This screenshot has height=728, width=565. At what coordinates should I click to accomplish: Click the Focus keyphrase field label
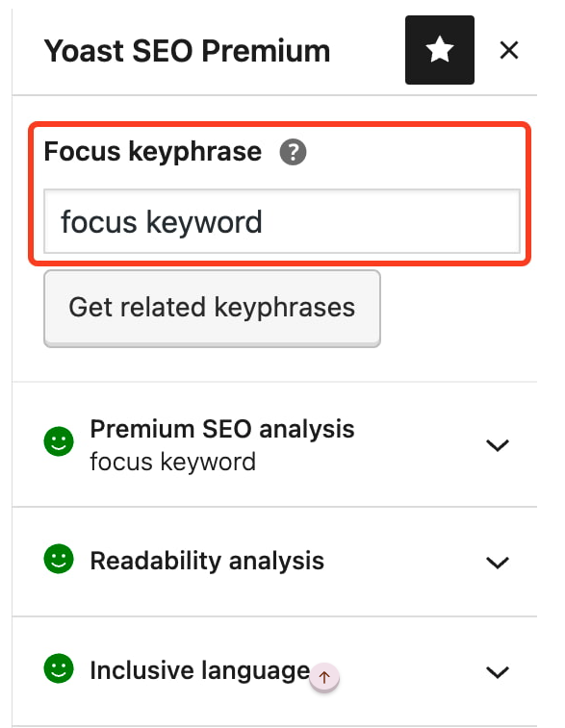point(153,152)
